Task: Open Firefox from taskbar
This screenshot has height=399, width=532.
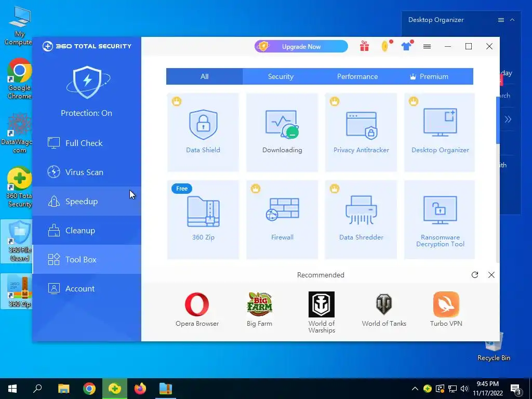Action: 140,389
